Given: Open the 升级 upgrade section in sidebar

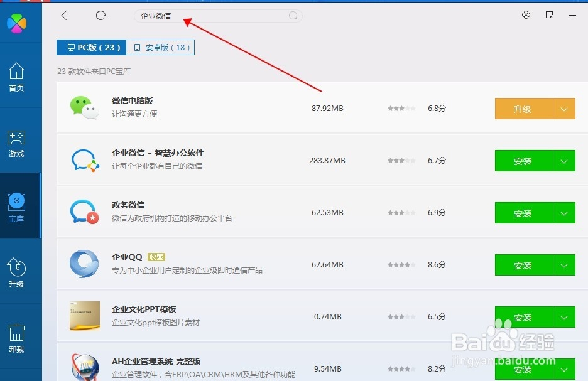Looking at the screenshot, I should tap(16, 273).
